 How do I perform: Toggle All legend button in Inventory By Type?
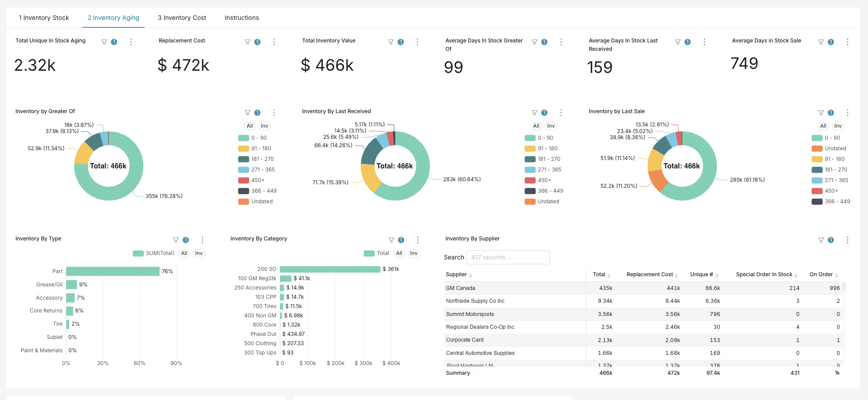184,253
